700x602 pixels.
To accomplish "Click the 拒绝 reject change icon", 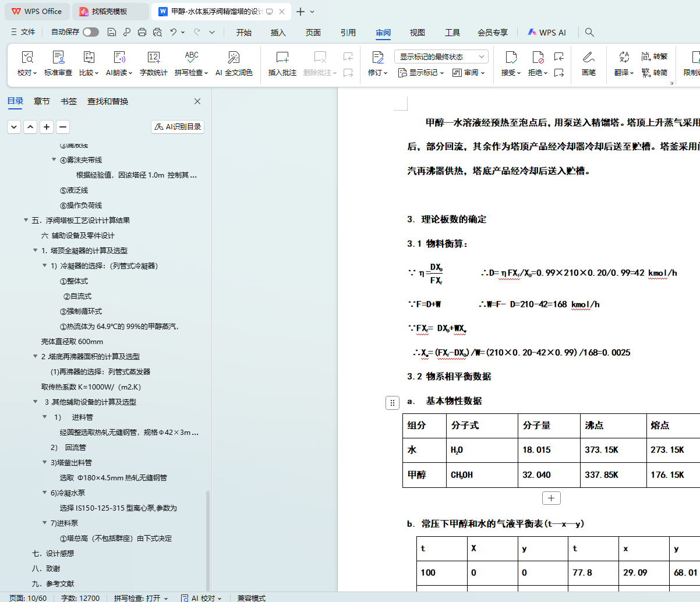I will tap(538, 57).
